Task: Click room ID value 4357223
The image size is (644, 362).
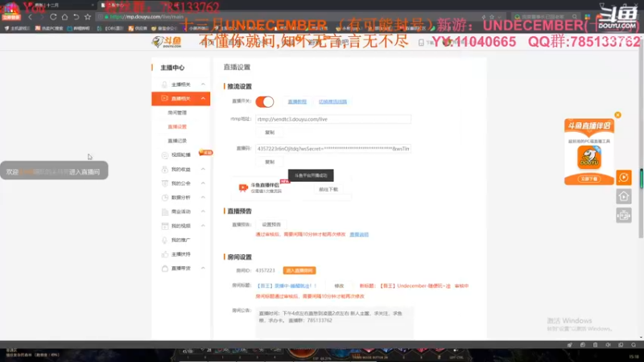Action: click(265, 270)
